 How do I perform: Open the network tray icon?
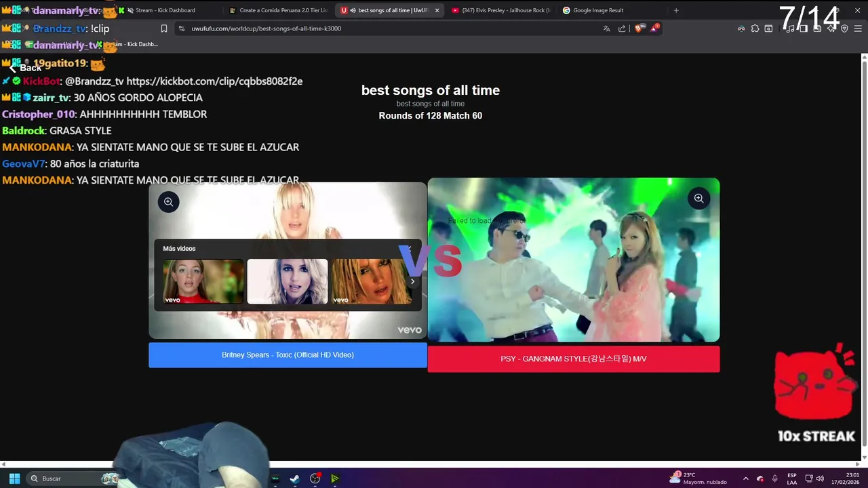click(808, 479)
